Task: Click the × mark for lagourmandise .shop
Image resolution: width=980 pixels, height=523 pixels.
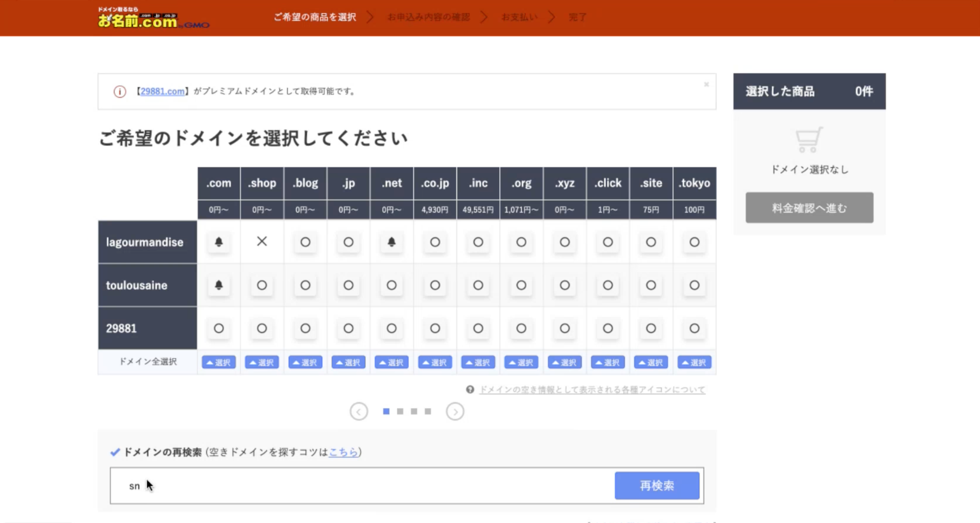Action: click(262, 242)
